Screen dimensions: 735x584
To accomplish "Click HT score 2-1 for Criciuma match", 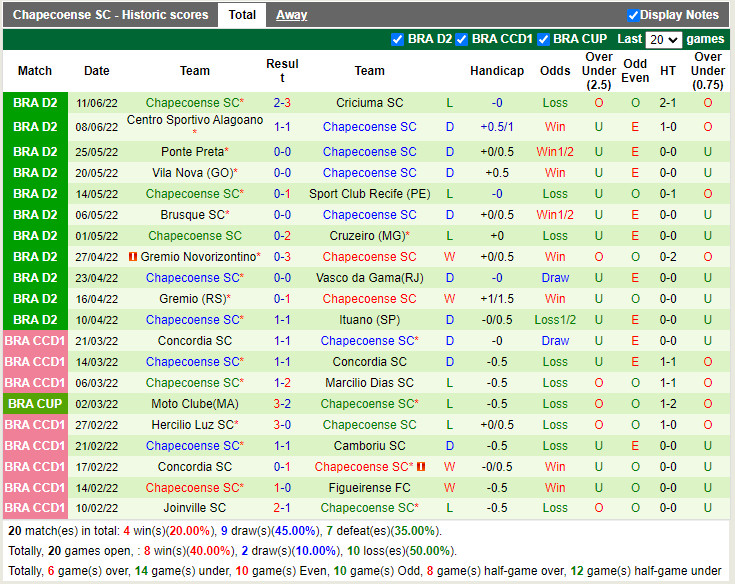I will point(668,103).
